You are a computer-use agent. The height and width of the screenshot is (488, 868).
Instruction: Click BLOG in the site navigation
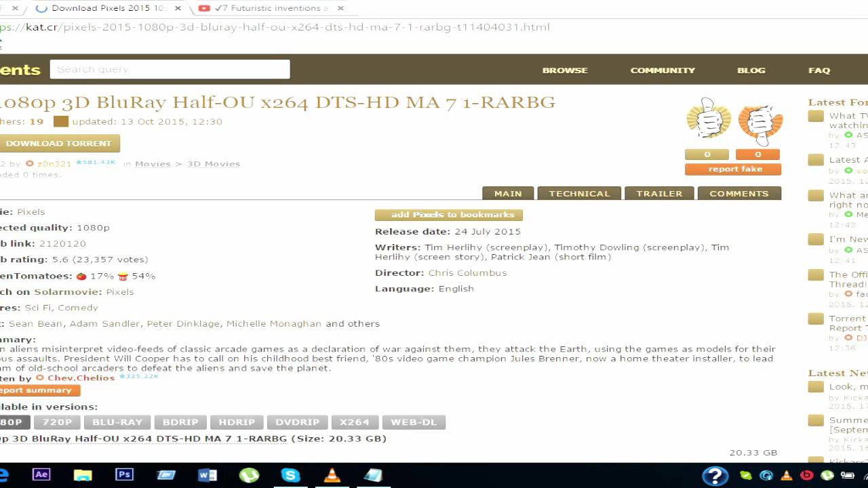pos(751,70)
